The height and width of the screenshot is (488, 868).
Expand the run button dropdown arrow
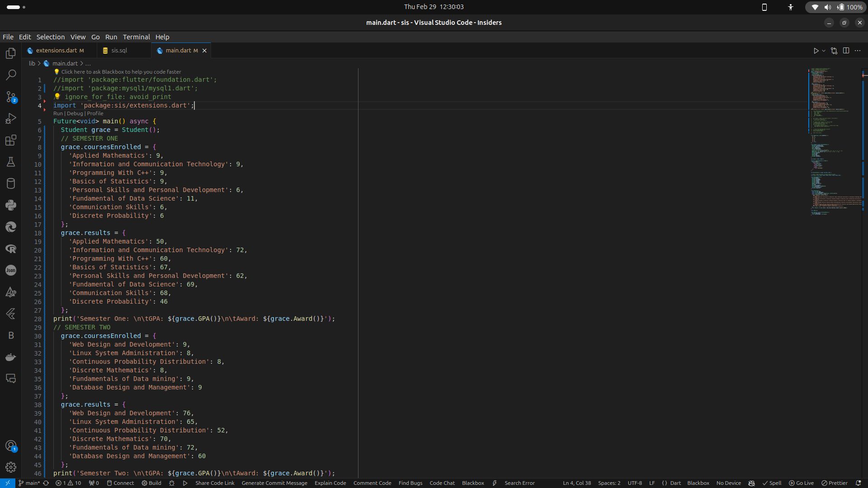pos(824,51)
